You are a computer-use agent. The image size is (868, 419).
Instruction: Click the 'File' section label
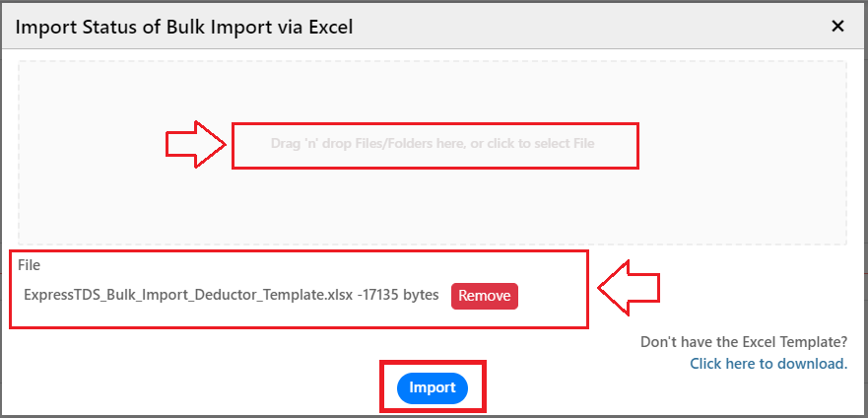tap(29, 265)
